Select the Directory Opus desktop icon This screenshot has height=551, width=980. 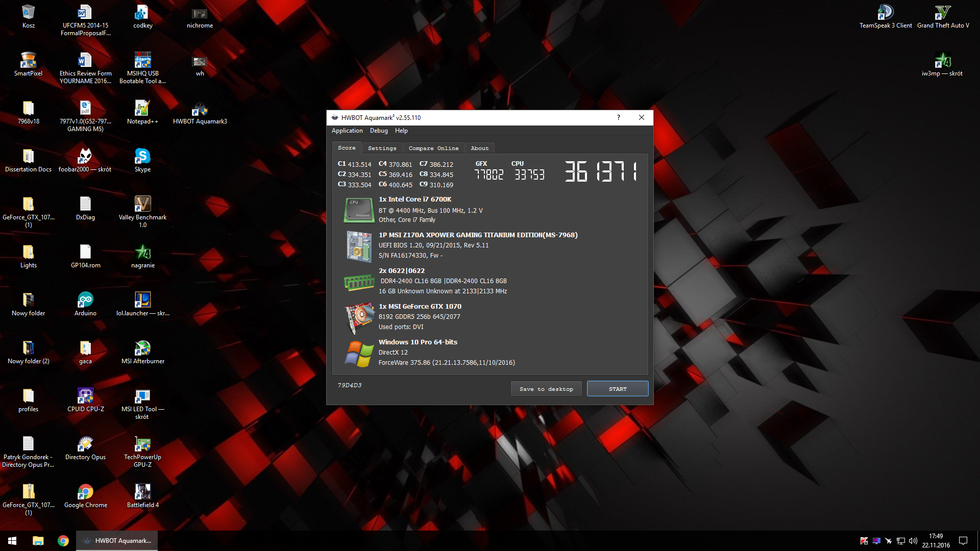[x=85, y=448]
